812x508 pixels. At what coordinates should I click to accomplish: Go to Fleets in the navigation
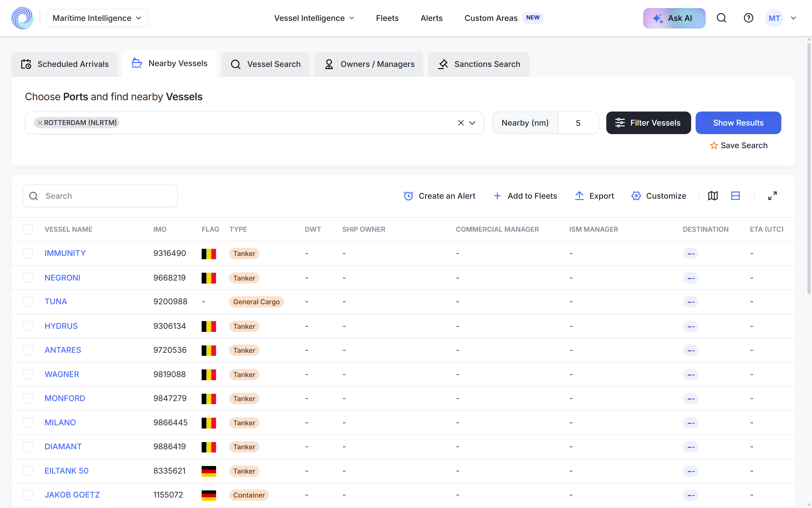point(387,18)
